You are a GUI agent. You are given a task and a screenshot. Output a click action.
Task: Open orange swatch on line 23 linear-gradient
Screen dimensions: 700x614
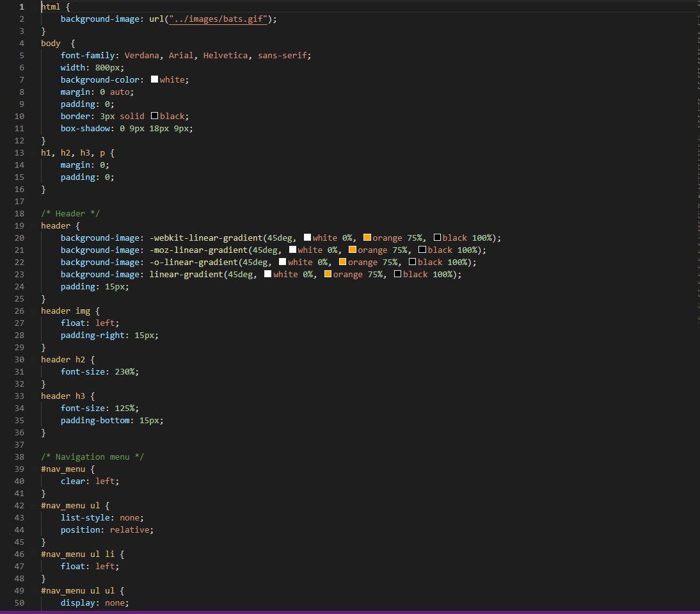[x=328, y=274]
